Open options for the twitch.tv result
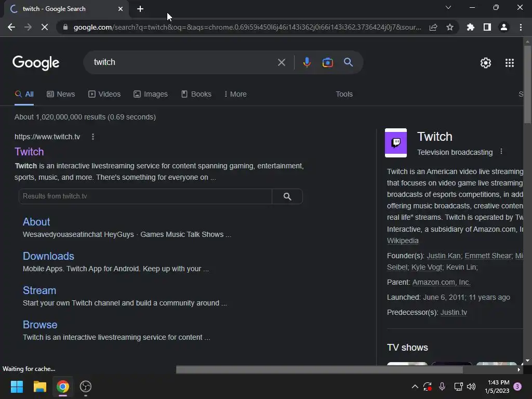 (93, 137)
